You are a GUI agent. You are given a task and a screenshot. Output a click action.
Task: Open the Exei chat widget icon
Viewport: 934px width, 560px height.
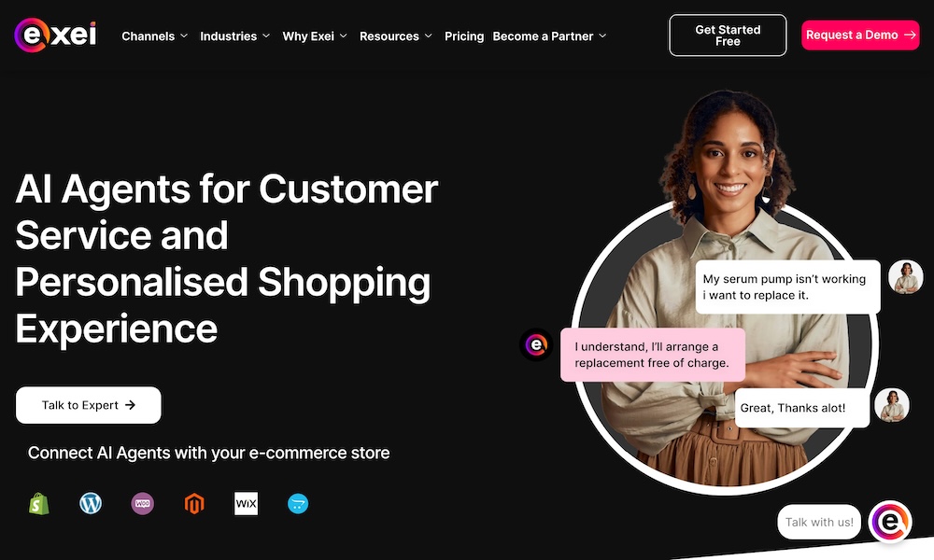pos(889,522)
